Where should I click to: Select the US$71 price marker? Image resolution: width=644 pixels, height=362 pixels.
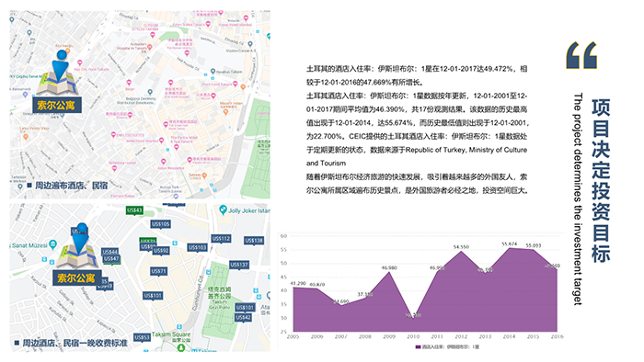[x=158, y=272]
